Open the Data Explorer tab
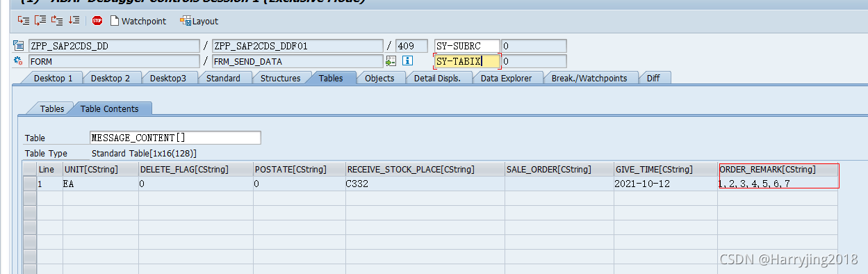The width and height of the screenshot is (868, 274). click(x=506, y=78)
